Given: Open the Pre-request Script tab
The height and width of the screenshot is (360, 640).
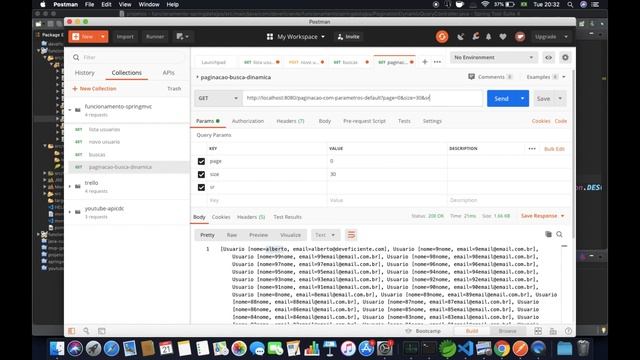Looking at the screenshot, I should (x=364, y=121).
